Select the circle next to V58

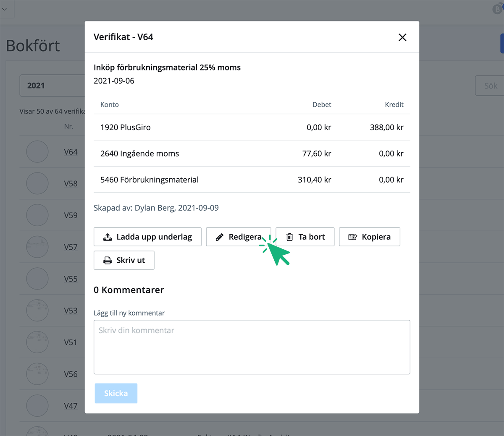click(x=37, y=183)
